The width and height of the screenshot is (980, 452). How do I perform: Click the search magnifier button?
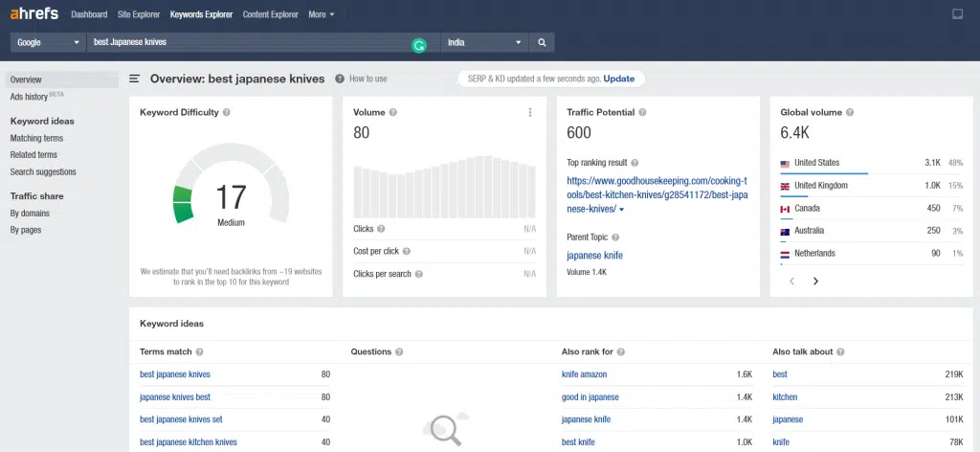click(542, 42)
